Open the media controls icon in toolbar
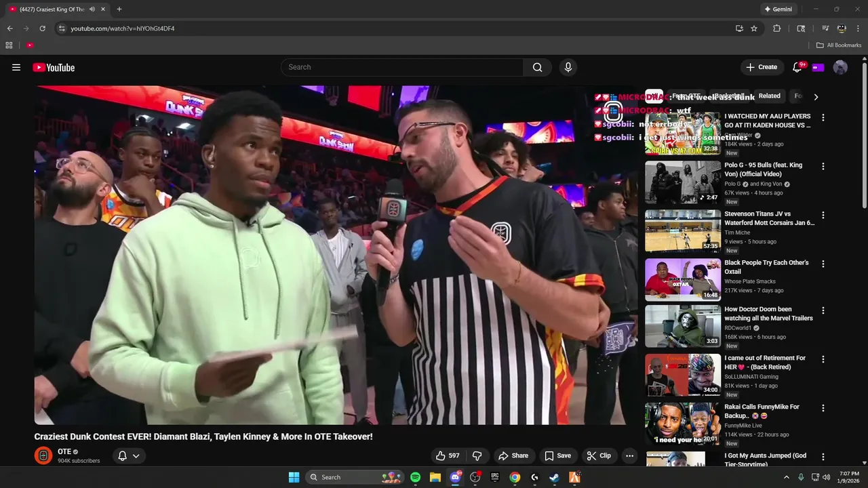This screenshot has width=868, height=488. coord(825,28)
